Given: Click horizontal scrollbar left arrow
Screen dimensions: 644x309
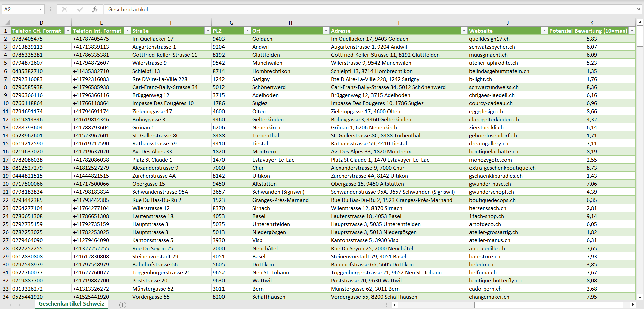Looking at the screenshot, I should [x=395, y=305].
